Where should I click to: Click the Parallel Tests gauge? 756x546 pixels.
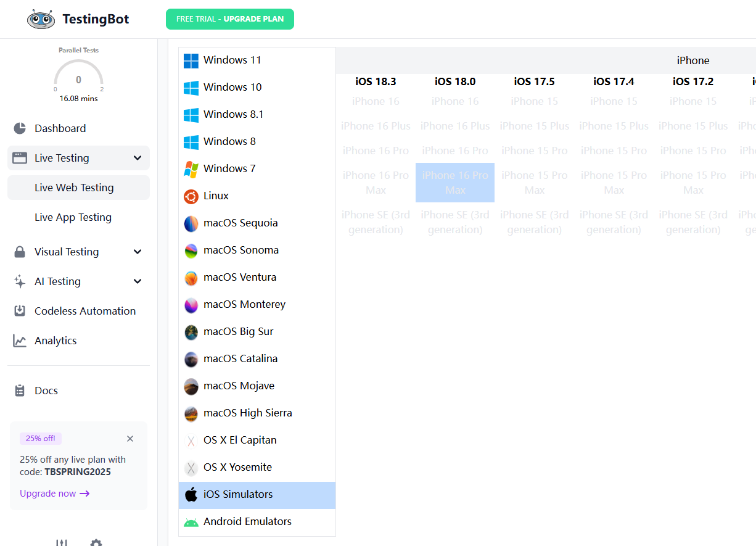78,75
